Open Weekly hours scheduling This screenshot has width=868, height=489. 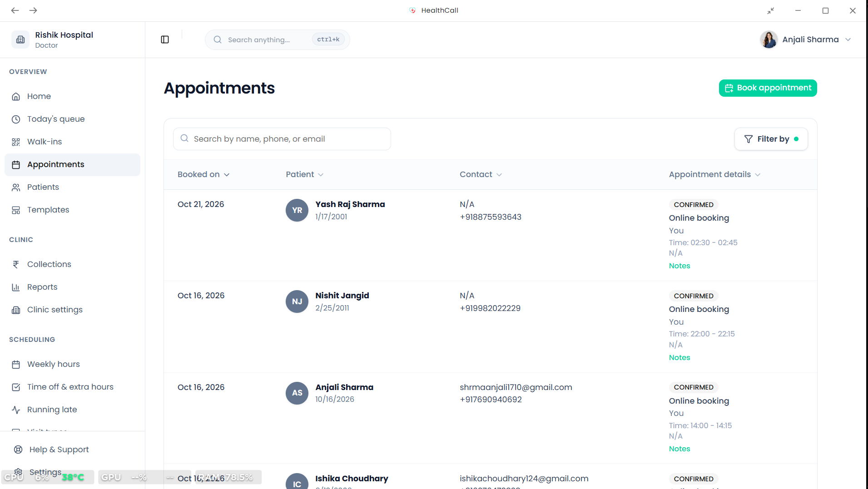click(x=72, y=364)
